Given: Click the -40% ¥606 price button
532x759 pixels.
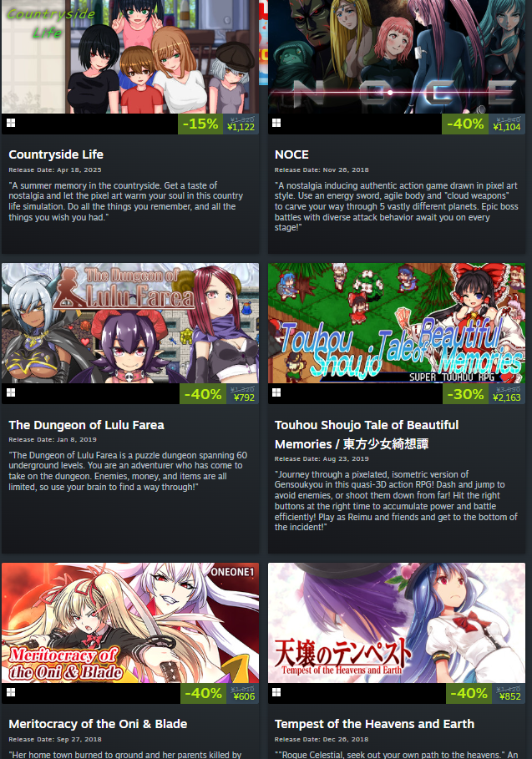Looking at the screenshot, I should 220,693.
